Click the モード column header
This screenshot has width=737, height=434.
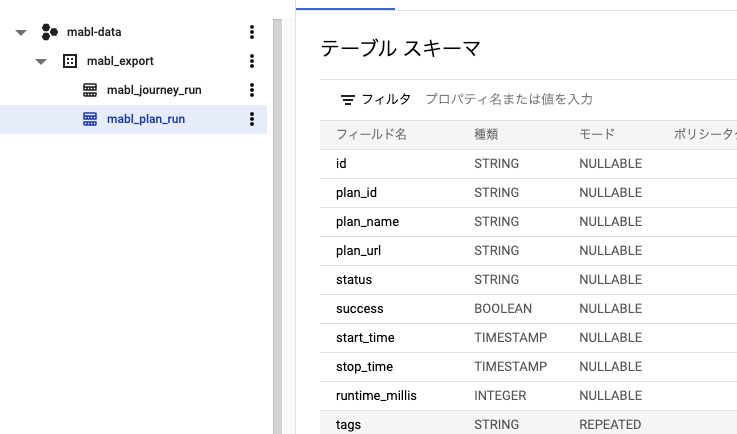coord(596,134)
